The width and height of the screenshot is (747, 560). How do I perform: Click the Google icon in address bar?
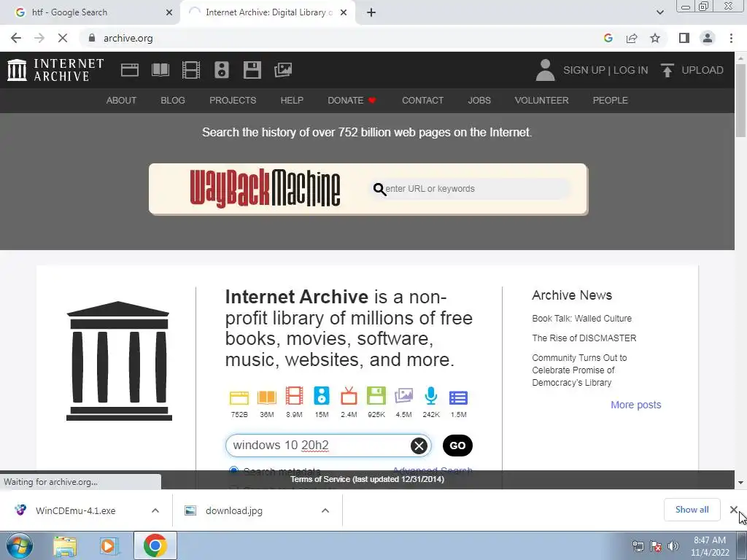(x=608, y=38)
